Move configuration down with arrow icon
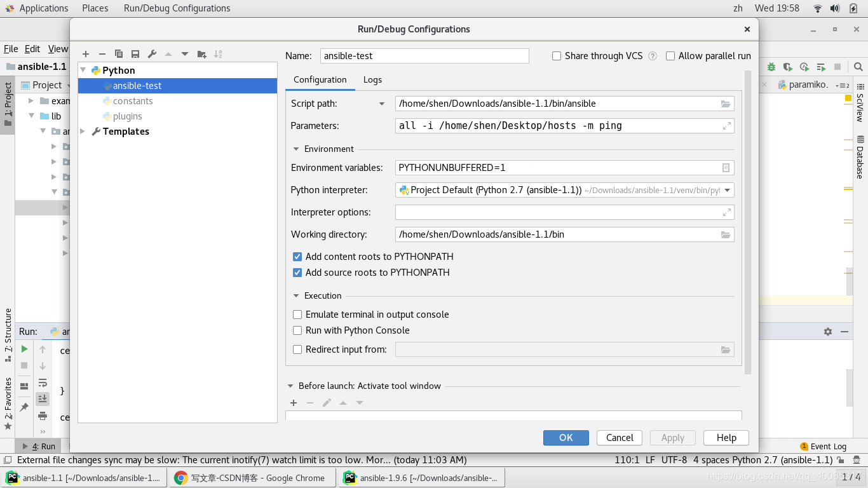The image size is (868, 488). tap(185, 54)
